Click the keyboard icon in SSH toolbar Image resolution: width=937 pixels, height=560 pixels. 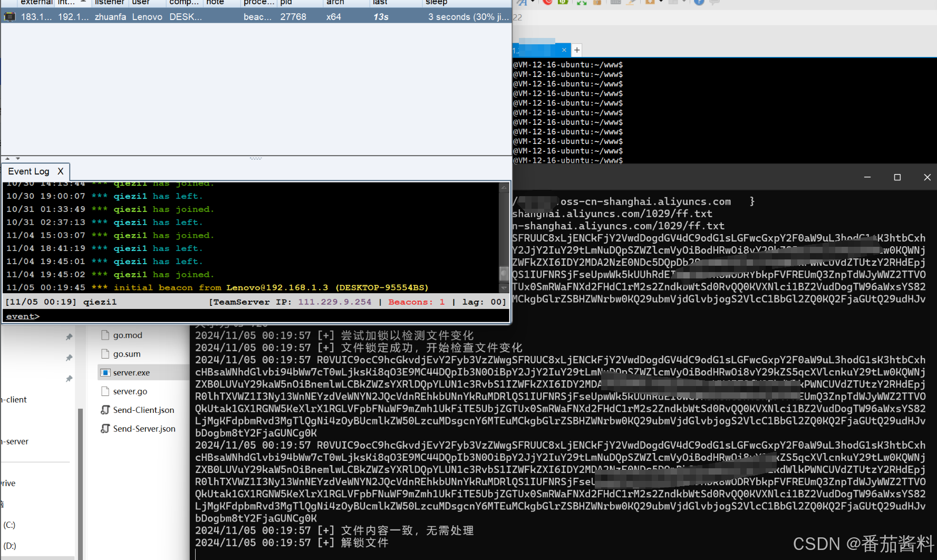616,2
